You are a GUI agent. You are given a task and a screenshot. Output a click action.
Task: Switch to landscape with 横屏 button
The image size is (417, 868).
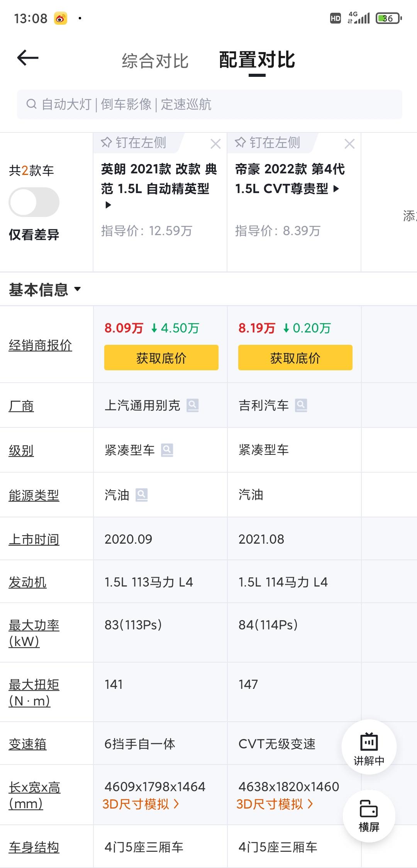(369, 816)
